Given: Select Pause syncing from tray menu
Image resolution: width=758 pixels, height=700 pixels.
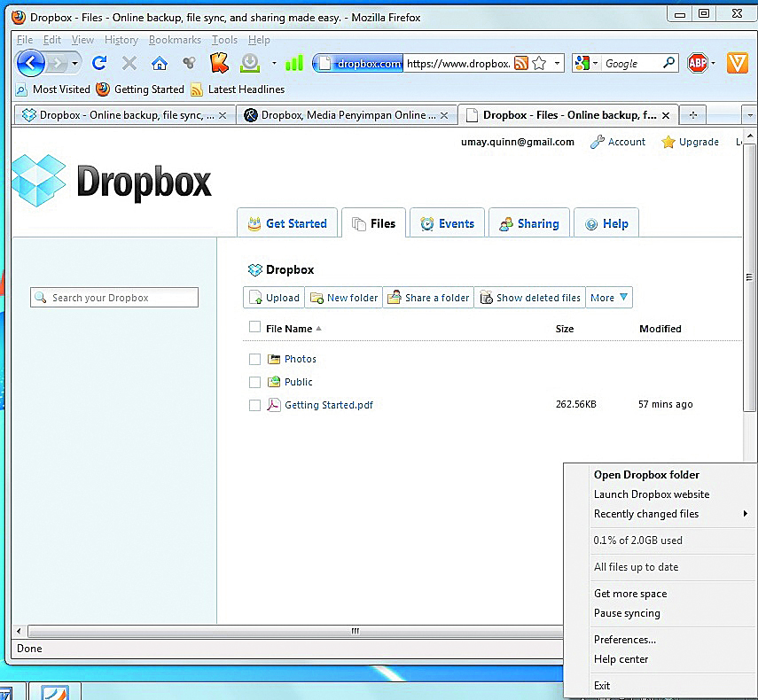Looking at the screenshot, I should pyautogui.click(x=627, y=613).
